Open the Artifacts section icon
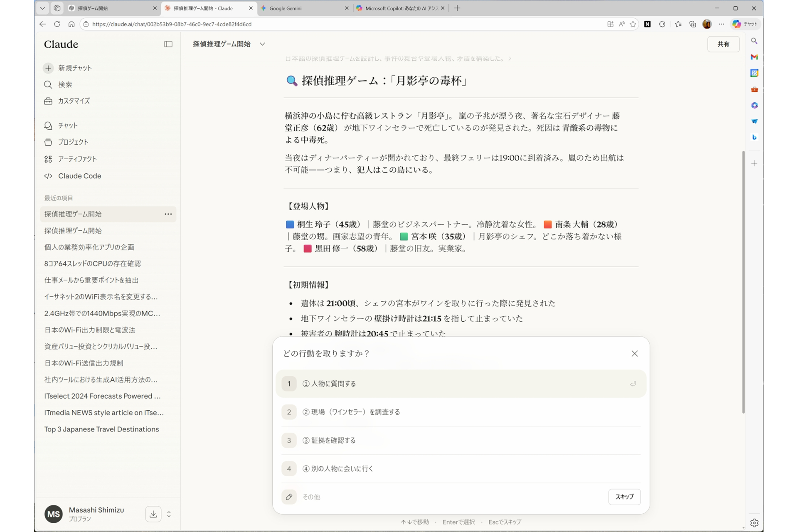The image size is (798, 532). click(48, 159)
